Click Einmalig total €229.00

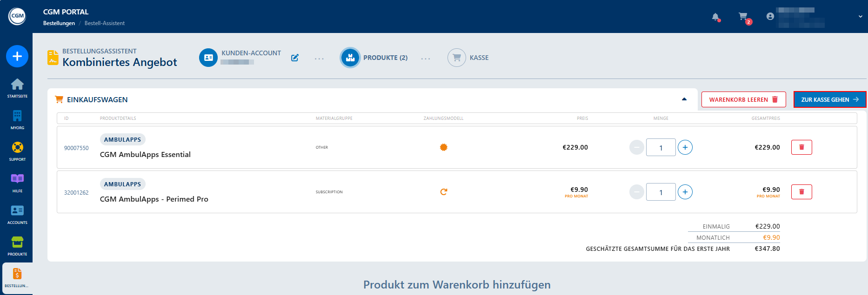coord(768,226)
